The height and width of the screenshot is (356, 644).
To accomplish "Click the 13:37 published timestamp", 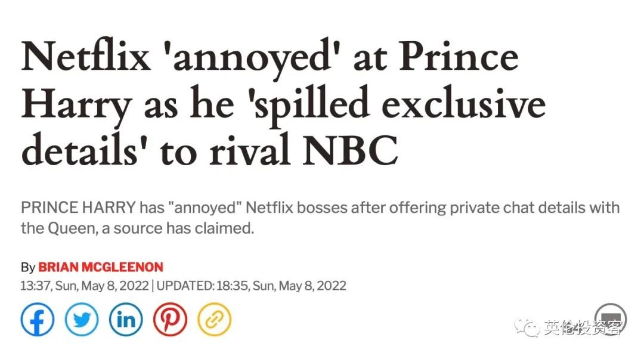I will click(85, 286).
